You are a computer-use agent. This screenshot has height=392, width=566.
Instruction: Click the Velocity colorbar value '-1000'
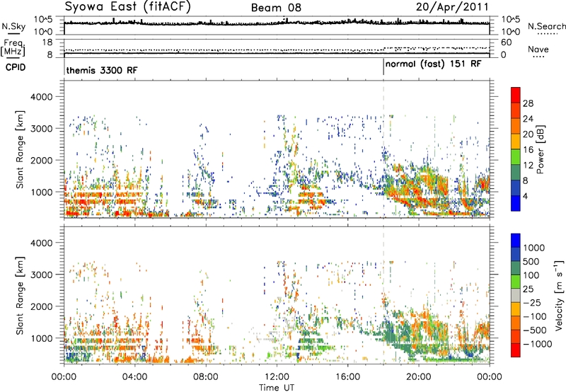(537, 344)
